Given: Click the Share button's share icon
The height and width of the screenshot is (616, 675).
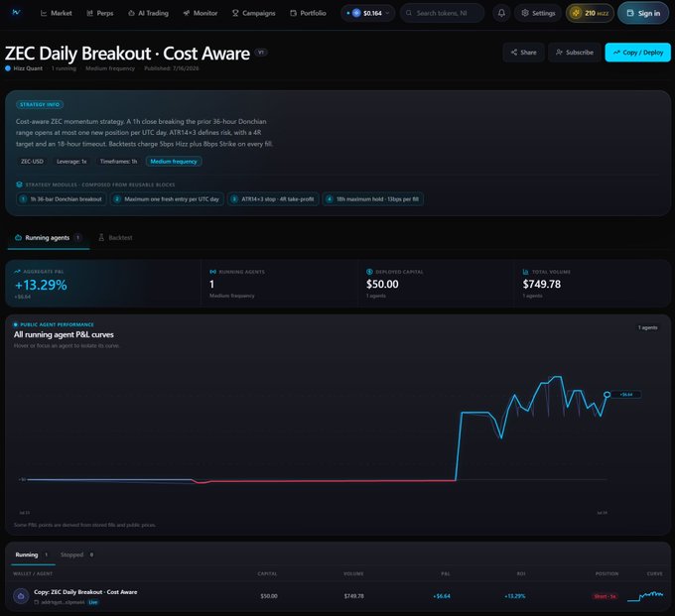Looking at the screenshot, I should pos(514,53).
